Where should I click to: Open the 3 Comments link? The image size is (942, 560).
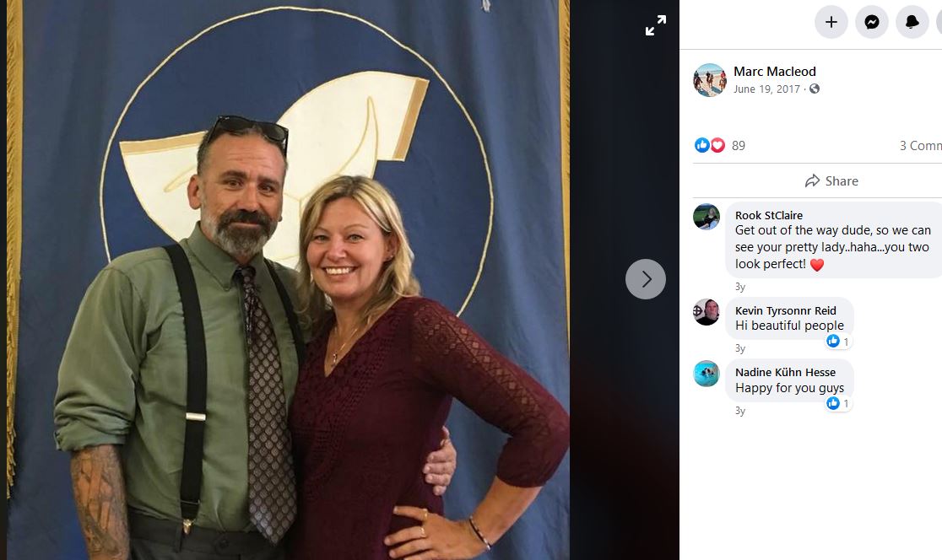pos(920,145)
